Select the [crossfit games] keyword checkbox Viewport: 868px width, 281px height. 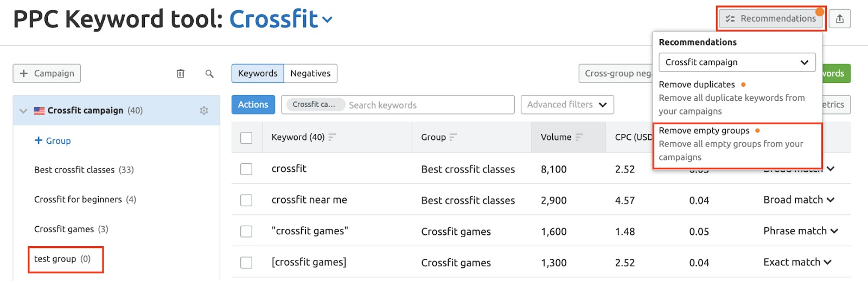(x=246, y=263)
